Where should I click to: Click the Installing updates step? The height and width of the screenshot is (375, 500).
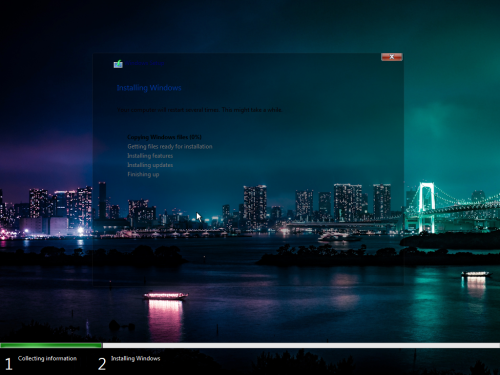[x=150, y=165]
